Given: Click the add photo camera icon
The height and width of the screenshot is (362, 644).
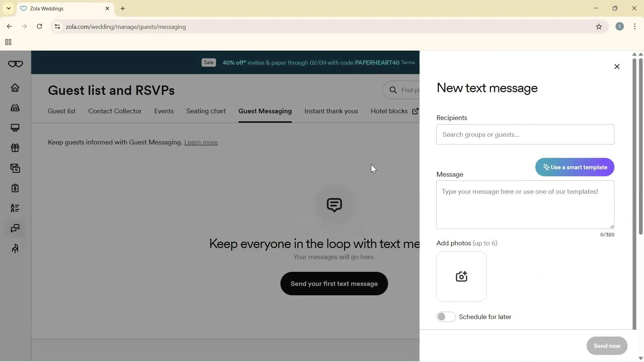Looking at the screenshot, I should 461,277.
